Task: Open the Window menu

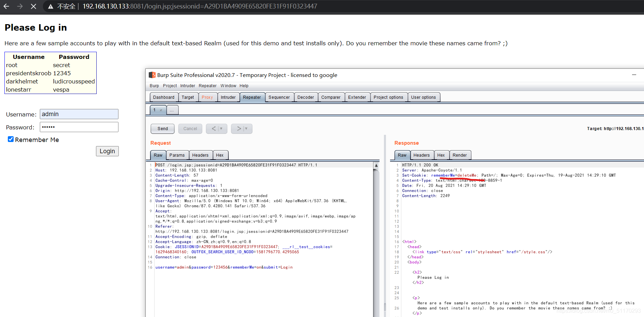Action: 228,86
